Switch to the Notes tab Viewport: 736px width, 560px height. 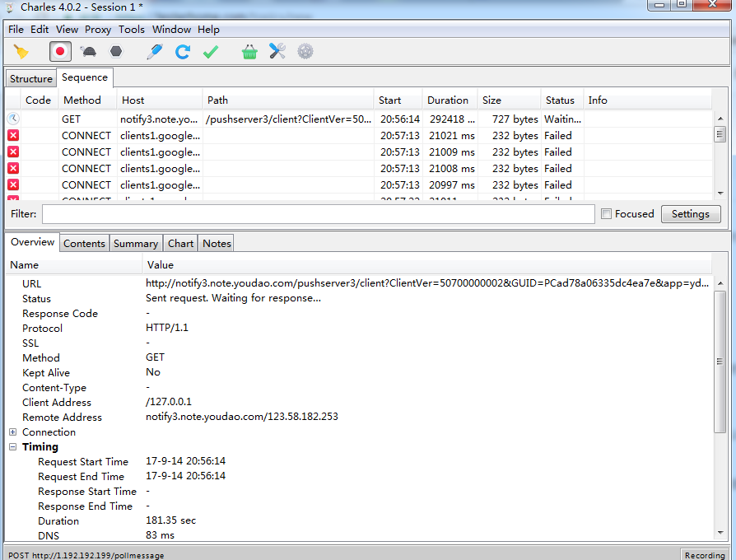point(217,243)
